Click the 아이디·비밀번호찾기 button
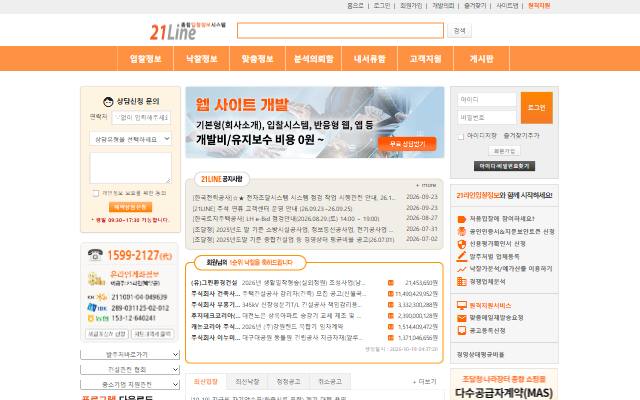This screenshot has height=400, width=640. click(504, 166)
